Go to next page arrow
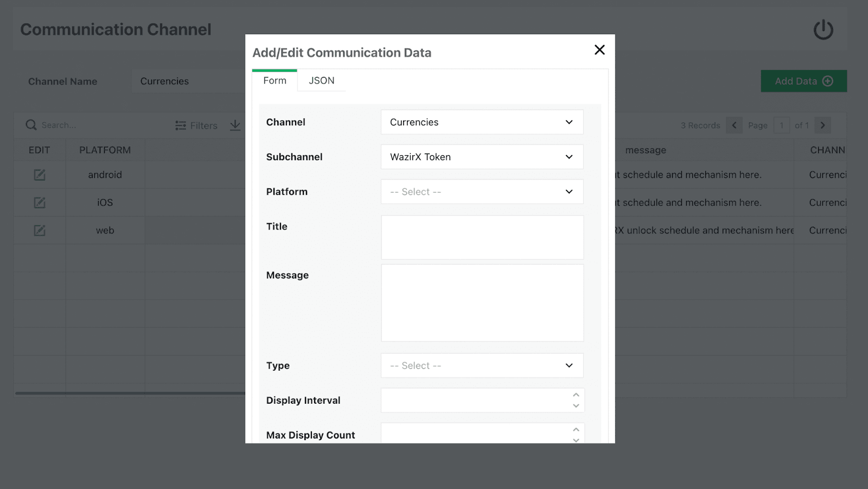 pyautogui.click(x=822, y=125)
